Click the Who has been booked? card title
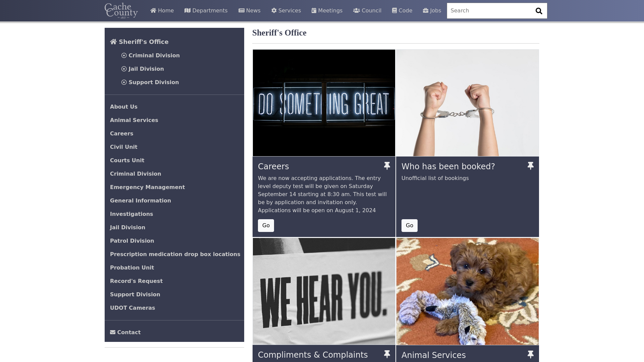The width and height of the screenshot is (644, 362). point(448,166)
